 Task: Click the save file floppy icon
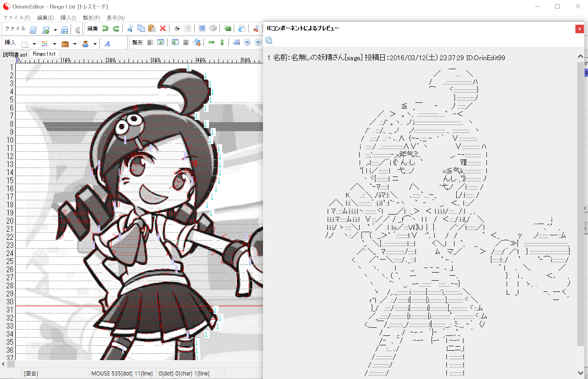[64, 30]
